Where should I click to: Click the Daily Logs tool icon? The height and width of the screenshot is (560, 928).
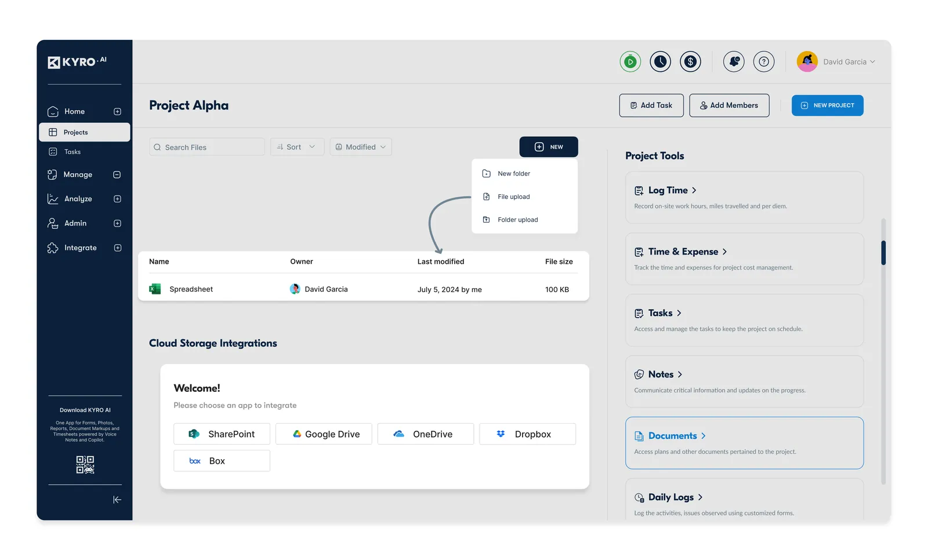639,497
